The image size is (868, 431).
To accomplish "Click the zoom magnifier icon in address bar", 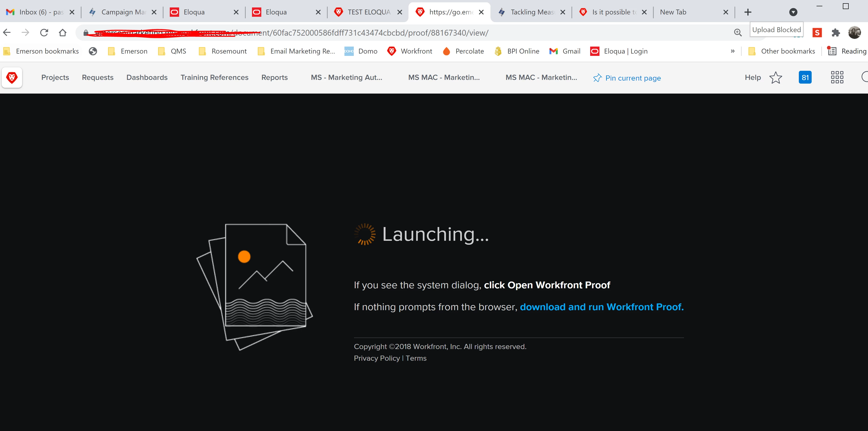I will tap(738, 33).
